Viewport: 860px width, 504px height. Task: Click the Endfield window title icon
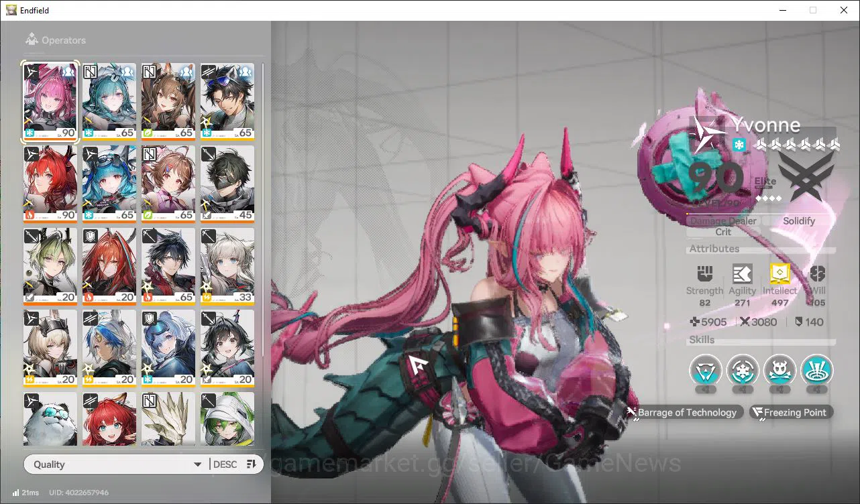click(x=11, y=10)
